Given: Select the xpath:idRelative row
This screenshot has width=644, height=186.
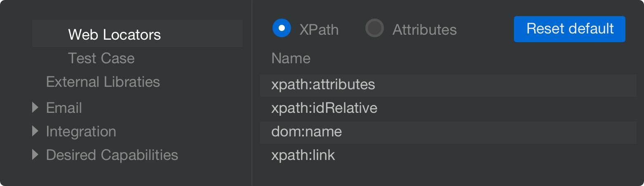Looking at the screenshot, I should click(x=448, y=108).
